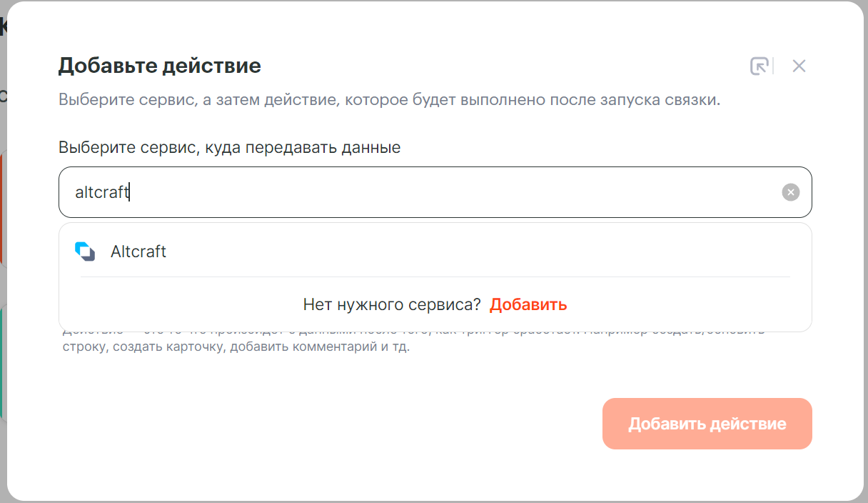This screenshot has height=503, width=868.
Task: Open the Добавить link for missing service
Action: coord(528,304)
